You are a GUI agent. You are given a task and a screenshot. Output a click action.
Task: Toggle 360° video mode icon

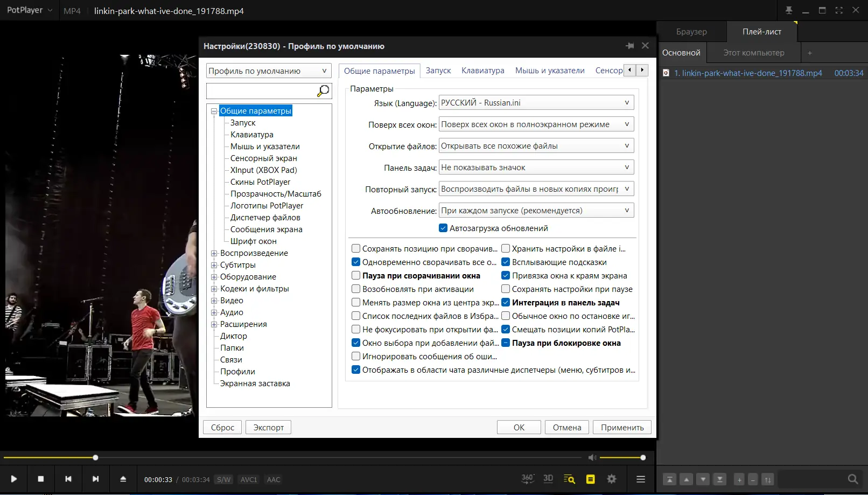tap(527, 479)
